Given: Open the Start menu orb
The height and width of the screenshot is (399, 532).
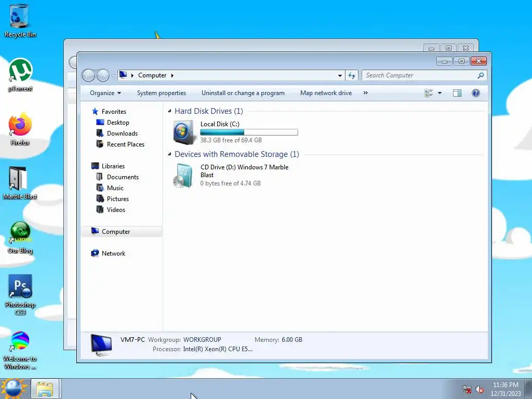Looking at the screenshot, I should pos(14,389).
